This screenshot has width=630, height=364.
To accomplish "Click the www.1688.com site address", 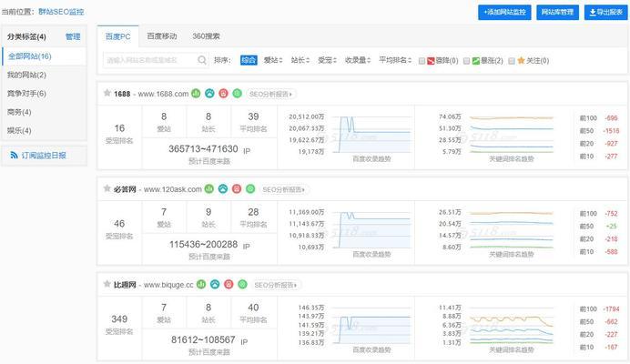I will [163, 94].
